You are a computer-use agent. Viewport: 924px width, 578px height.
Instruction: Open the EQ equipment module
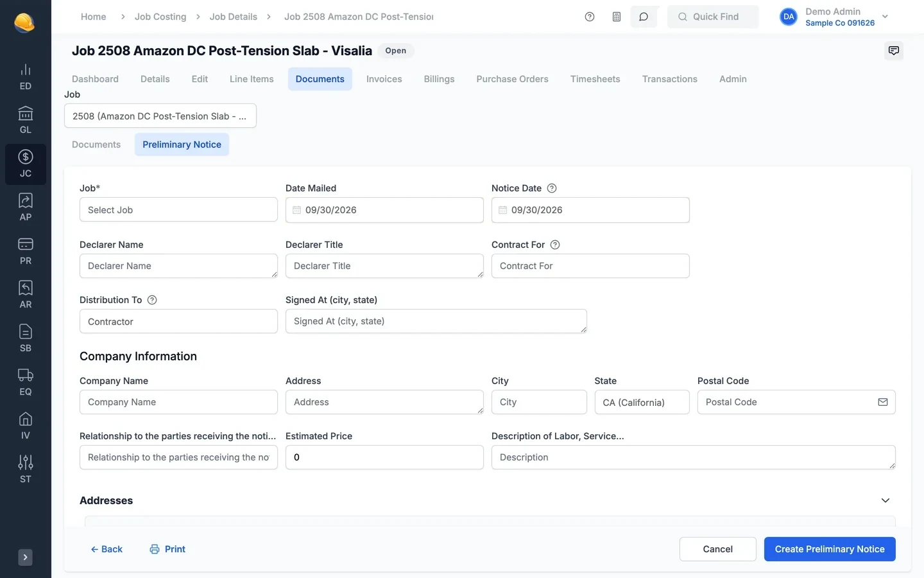click(26, 383)
